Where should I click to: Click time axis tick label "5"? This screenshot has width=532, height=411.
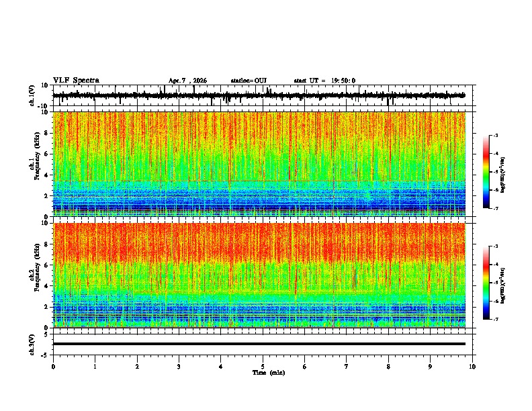263,367
